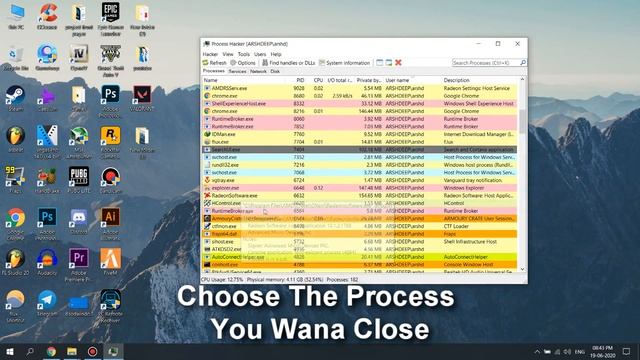Open Adobe Illustrator desktop shortcut
640x360 pixels.
pyautogui.click(x=110, y=224)
